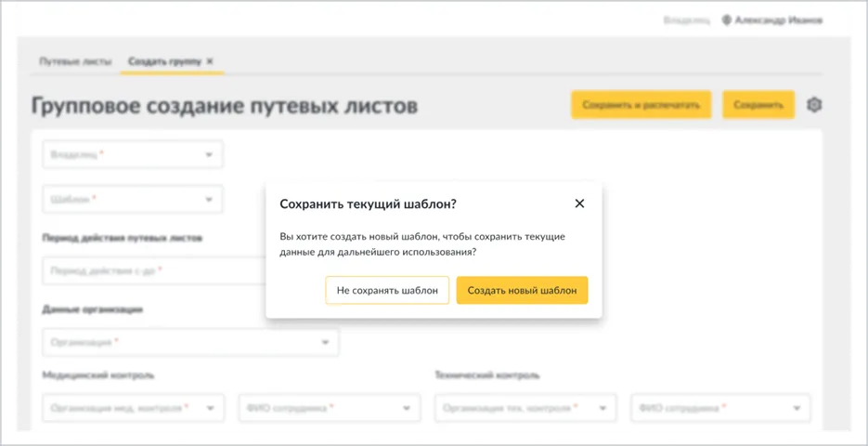Click the "Период действия с-до" date field
868x446 pixels.
point(154,271)
